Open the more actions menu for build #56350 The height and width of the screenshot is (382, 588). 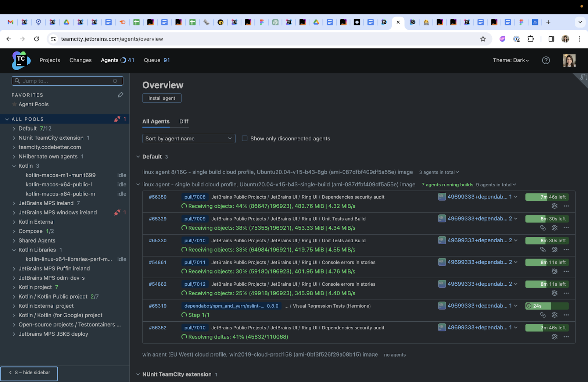click(x=566, y=206)
